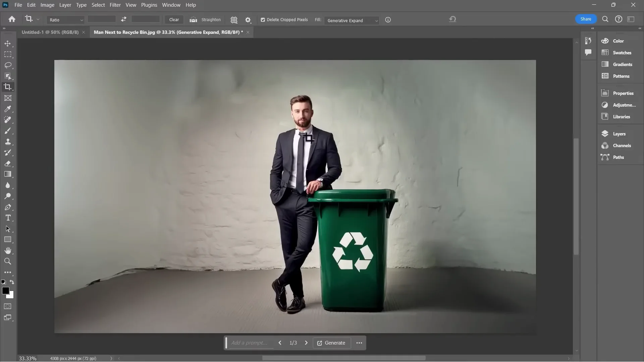Select the Type tool
644x362 pixels.
tap(7, 218)
